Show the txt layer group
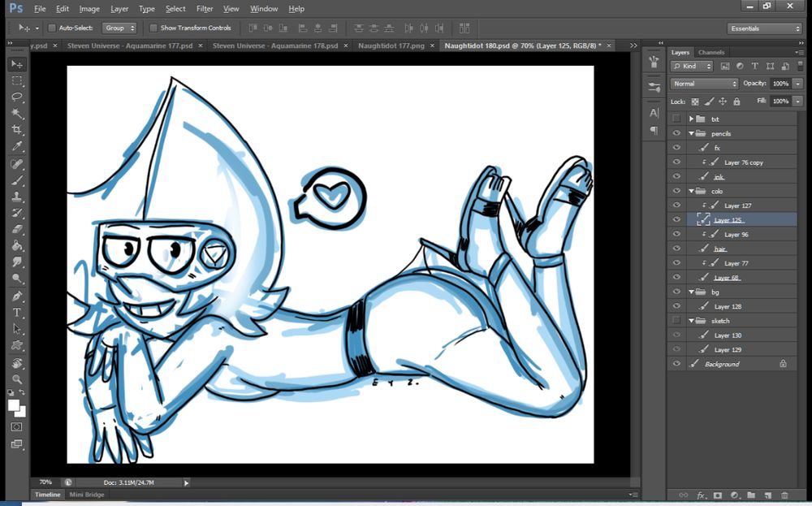Viewport: 812px width, 506px height. (676, 119)
